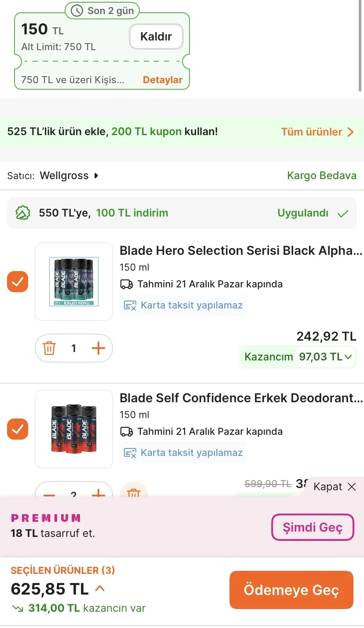Open the Blade Self Confidence product title
The width and height of the screenshot is (364, 628).
241,398
